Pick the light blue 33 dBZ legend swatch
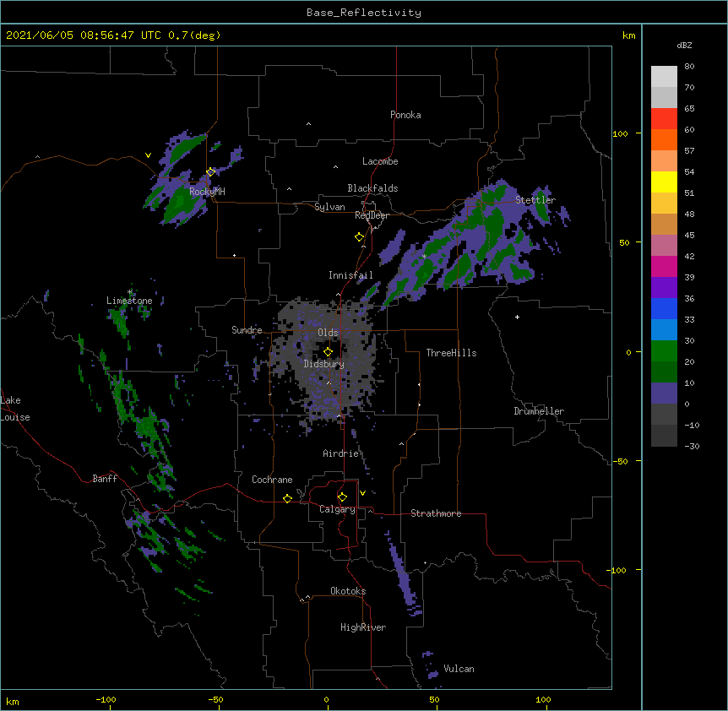Screen dimensions: 728x711 click(664, 329)
